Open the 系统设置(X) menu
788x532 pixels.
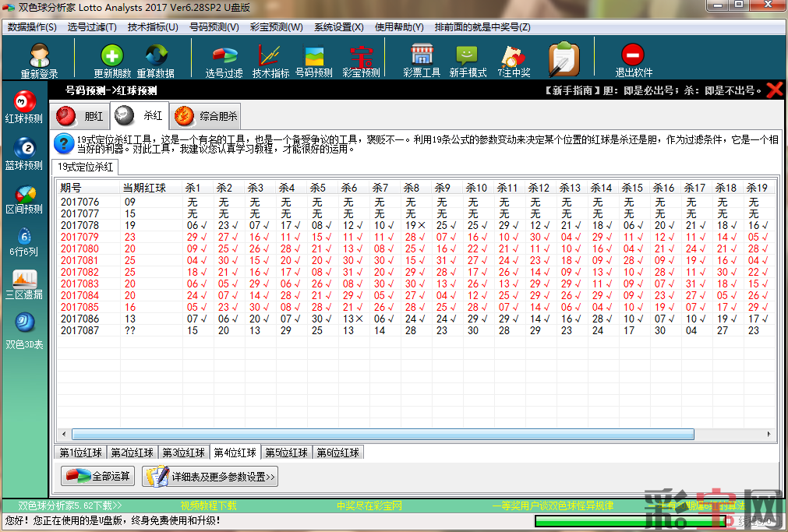[x=338, y=27]
